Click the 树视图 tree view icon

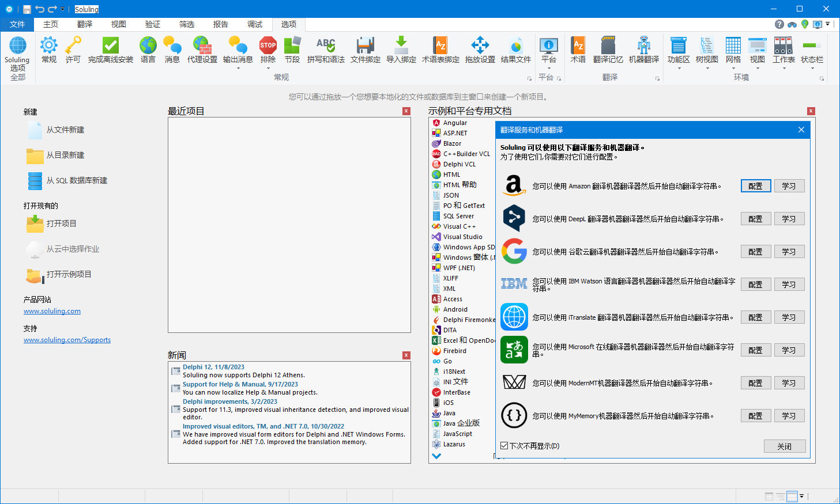click(x=706, y=49)
